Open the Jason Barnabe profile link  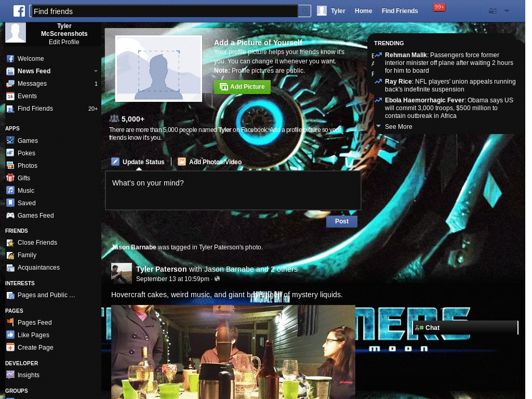coord(134,247)
